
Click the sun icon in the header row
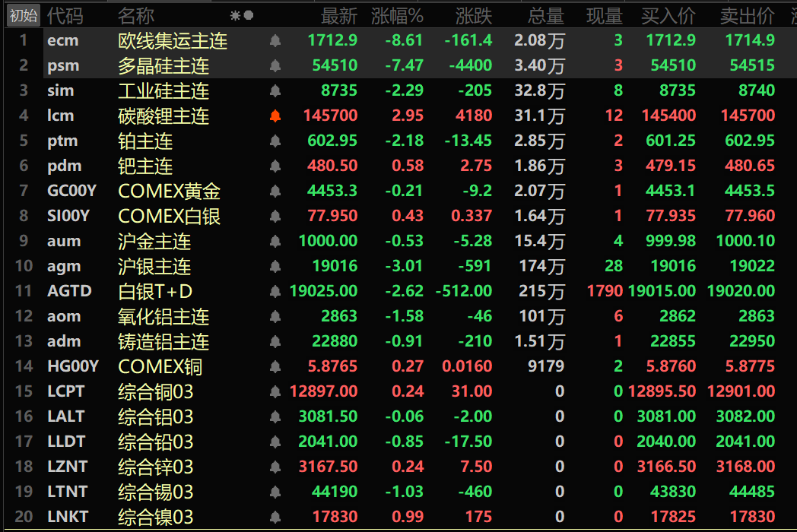click(x=235, y=15)
